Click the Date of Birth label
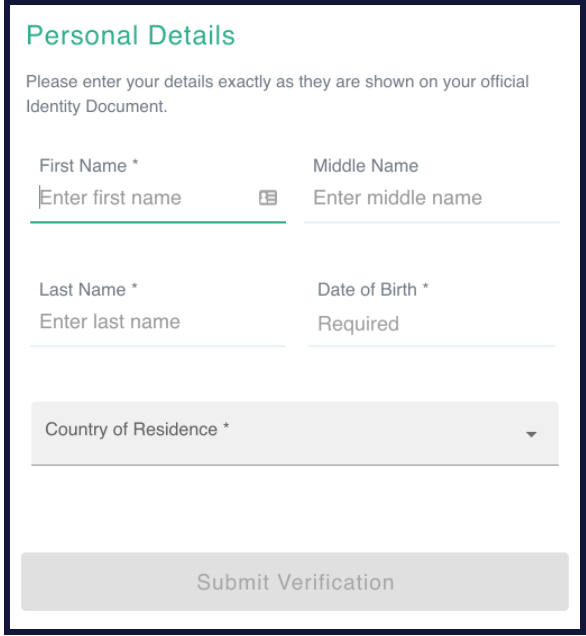Screen dimensions: 586x636 click(367, 290)
